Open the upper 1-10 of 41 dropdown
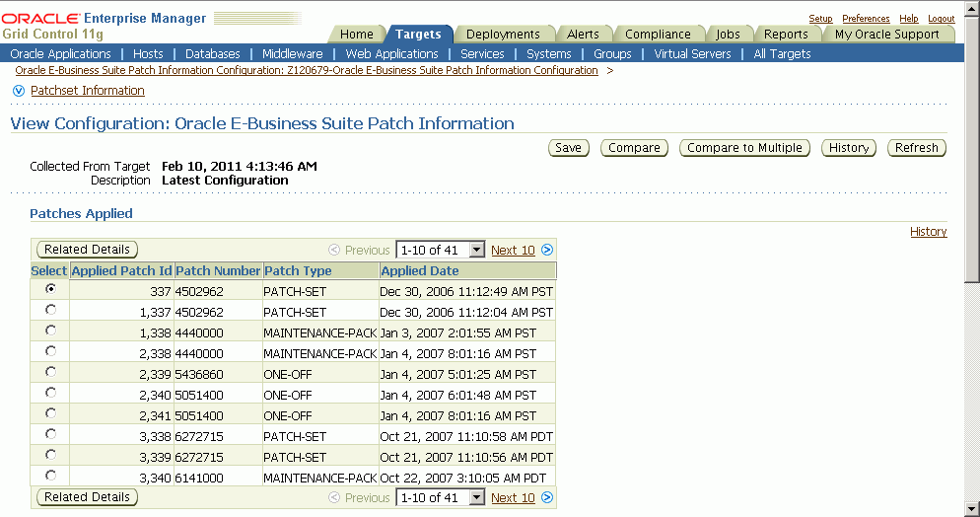This screenshot has width=980, height=517. [441, 250]
